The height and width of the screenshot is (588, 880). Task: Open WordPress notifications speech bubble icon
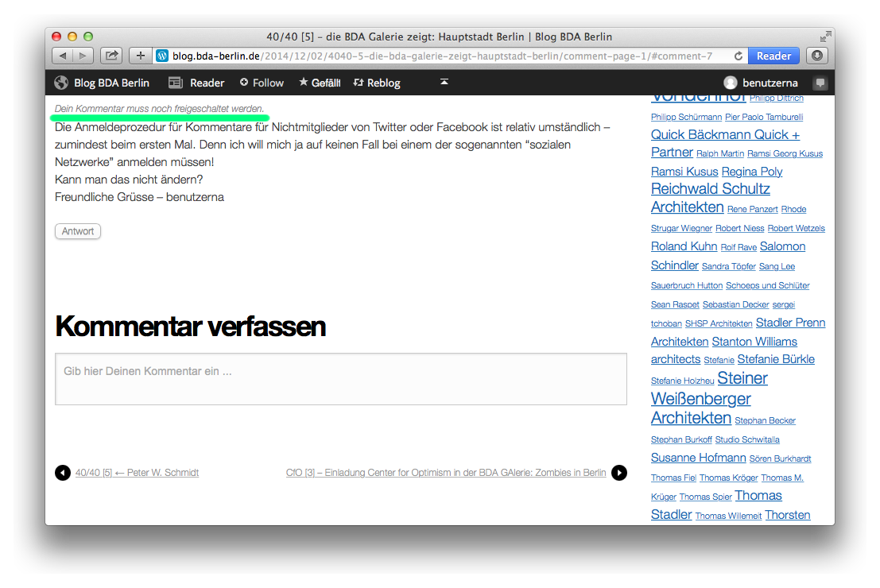coord(820,83)
